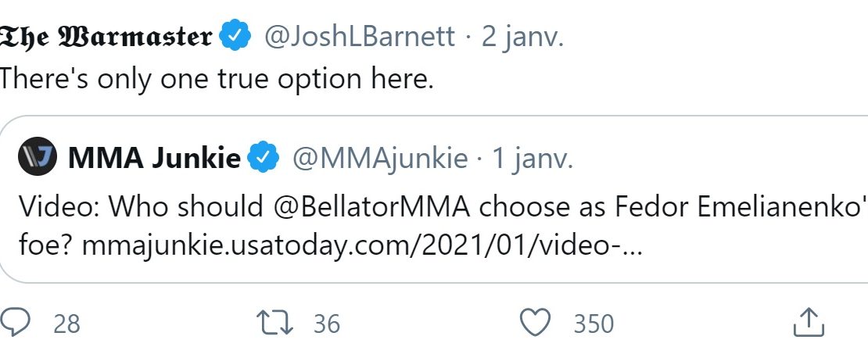Screen dimensions: 868x354
Task: Click the retweet arrows icon
Action: (x=275, y=323)
